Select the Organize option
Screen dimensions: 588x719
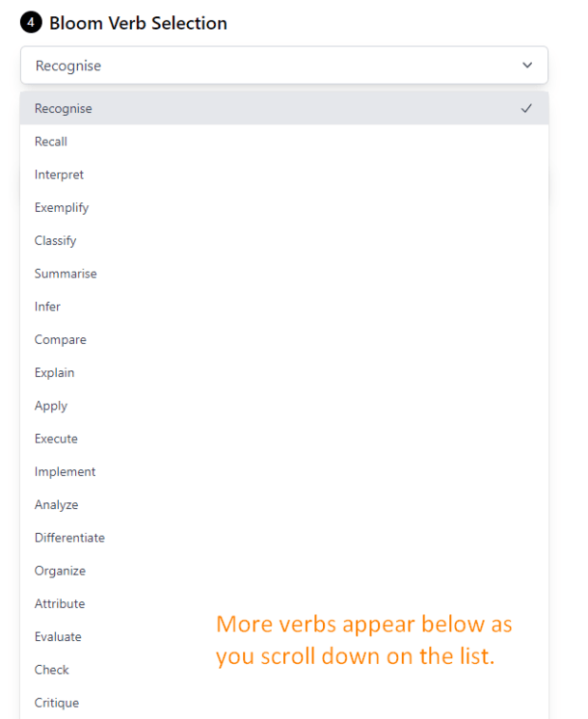[60, 571]
